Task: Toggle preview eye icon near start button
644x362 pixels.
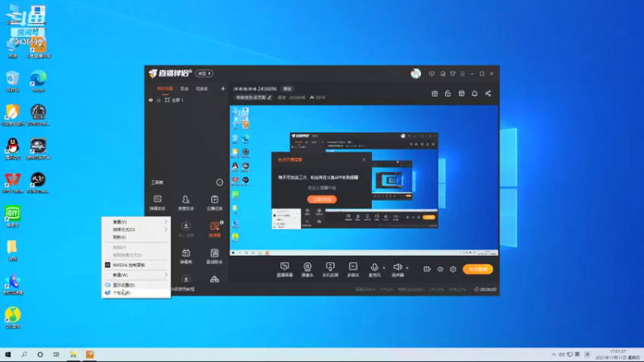Action: [440, 269]
